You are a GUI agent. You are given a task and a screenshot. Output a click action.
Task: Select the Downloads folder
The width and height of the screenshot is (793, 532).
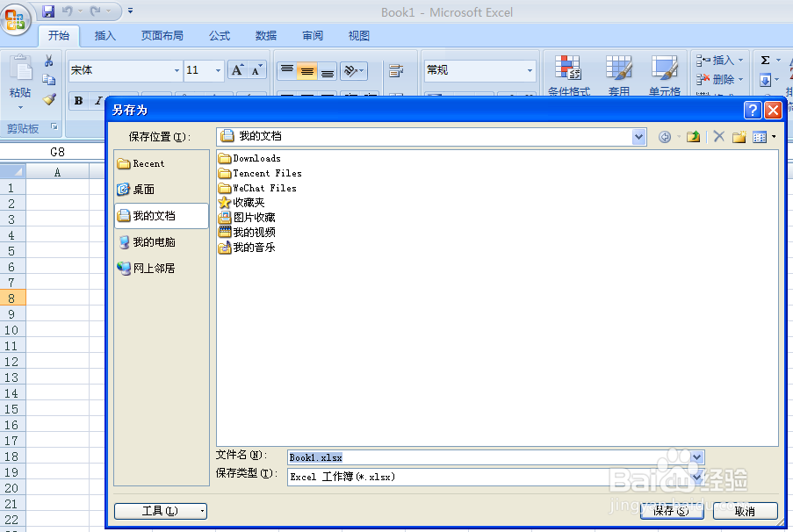click(249, 158)
